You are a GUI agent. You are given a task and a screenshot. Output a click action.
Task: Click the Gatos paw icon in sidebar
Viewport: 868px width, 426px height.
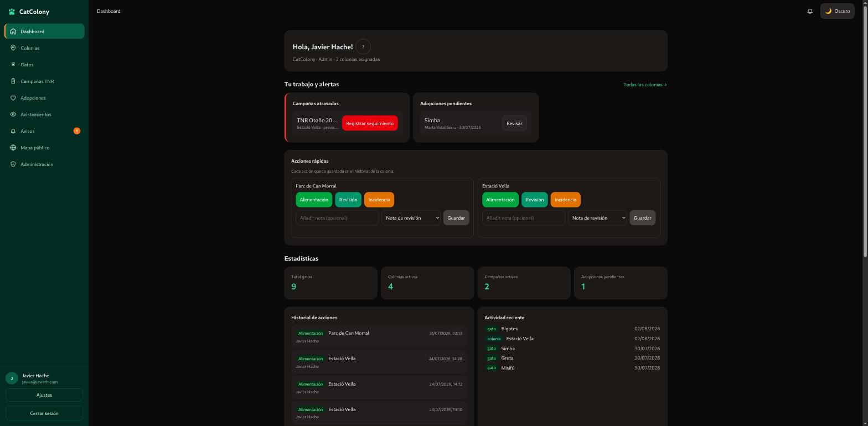tap(13, 65)
